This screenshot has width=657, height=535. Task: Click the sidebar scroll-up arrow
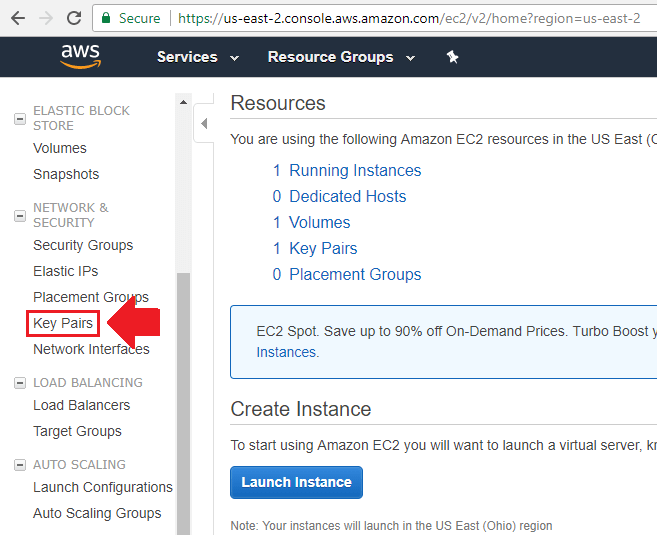(x=183, y=102)
